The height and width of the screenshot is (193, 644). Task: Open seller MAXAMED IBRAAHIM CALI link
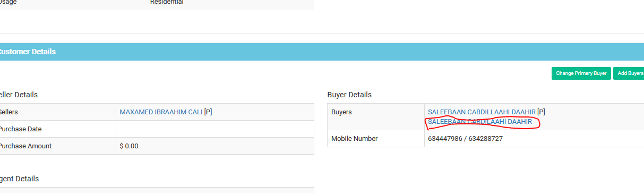coord(161,112)
